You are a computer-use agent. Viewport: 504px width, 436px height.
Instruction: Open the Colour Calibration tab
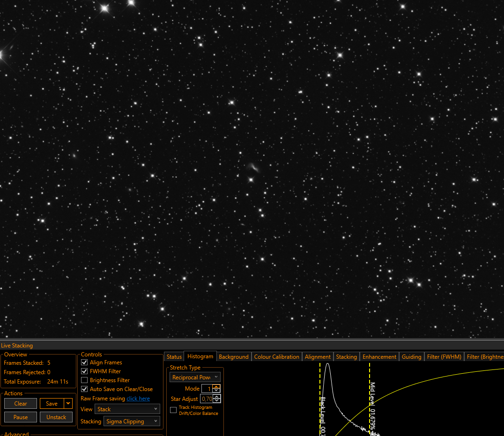276,357
